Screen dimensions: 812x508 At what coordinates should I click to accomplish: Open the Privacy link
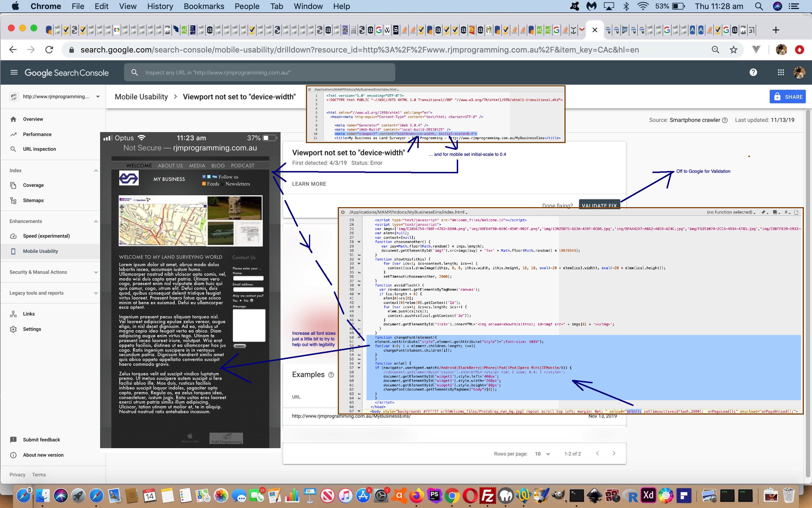[x=17, y=475]
